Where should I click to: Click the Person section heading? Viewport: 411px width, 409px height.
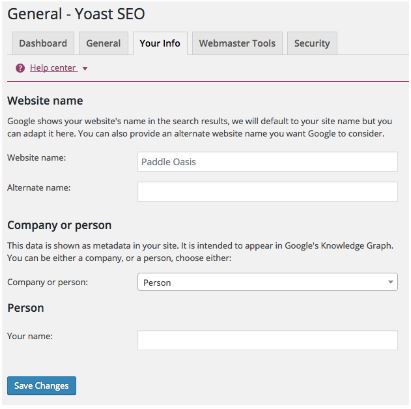coord(26,308)
